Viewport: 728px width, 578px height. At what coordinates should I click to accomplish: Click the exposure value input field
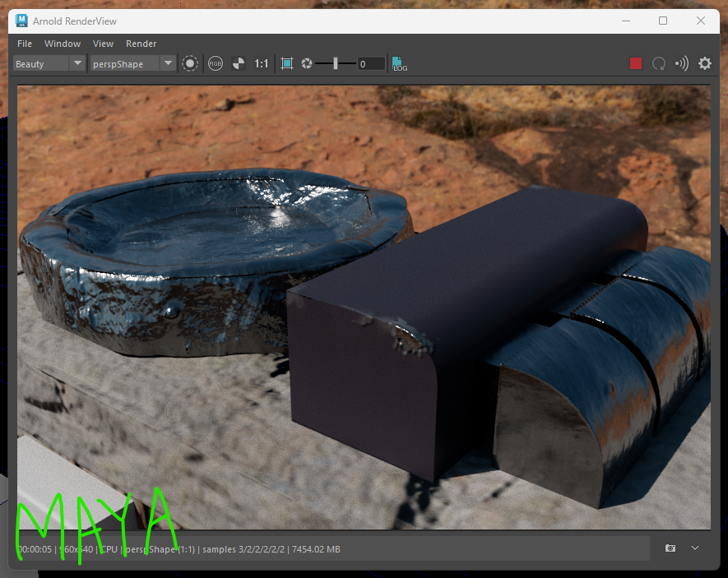370,63
